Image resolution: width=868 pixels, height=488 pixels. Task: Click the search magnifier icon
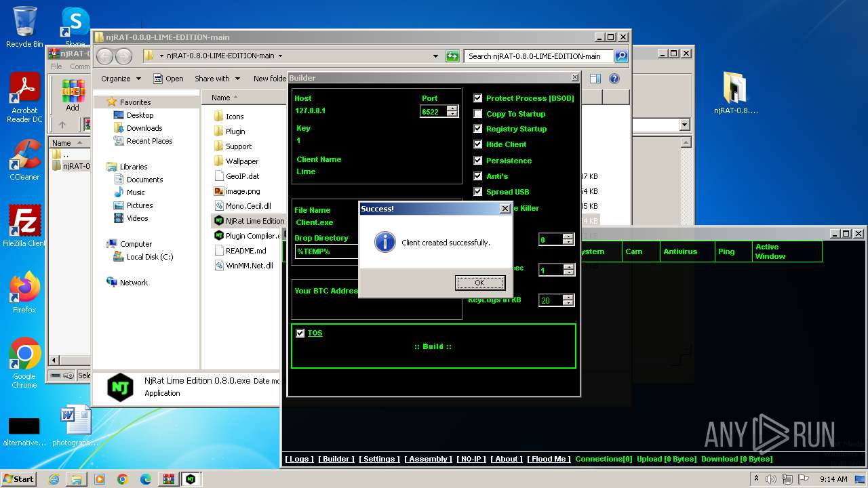[620, 56]
